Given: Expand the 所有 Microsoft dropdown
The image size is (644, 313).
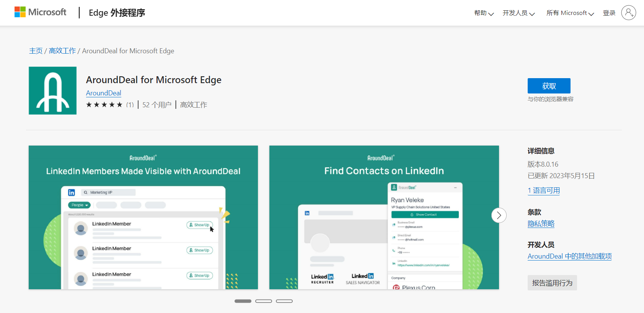Looking at the screenshot, I should pos(570,13).
